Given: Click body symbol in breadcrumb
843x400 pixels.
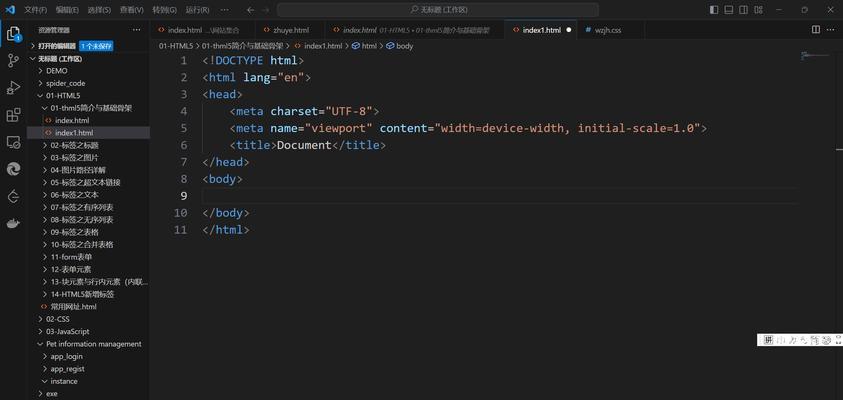Looking at the screenshot, I should [x=399, y=46].
